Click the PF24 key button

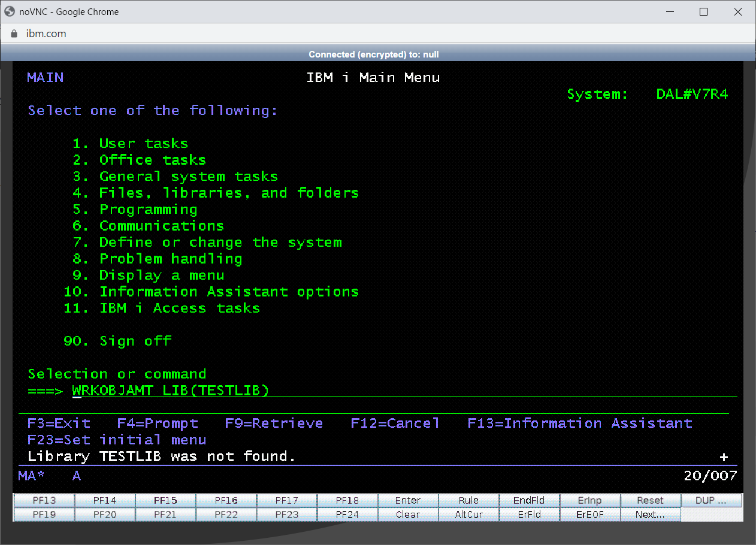pyautogui.click(x=347, y=514)
